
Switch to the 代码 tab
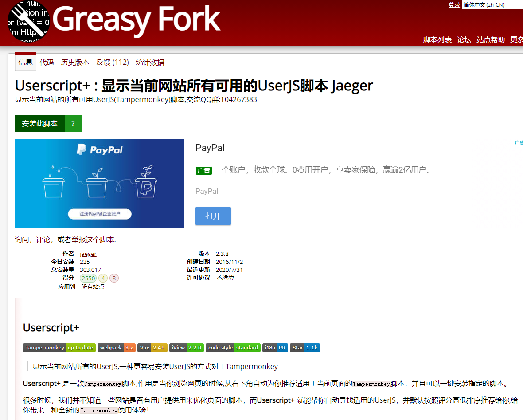(47, 63)
